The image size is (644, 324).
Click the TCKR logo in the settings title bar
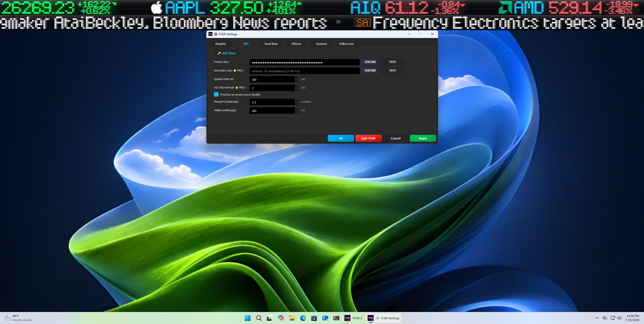click(210, 34)
